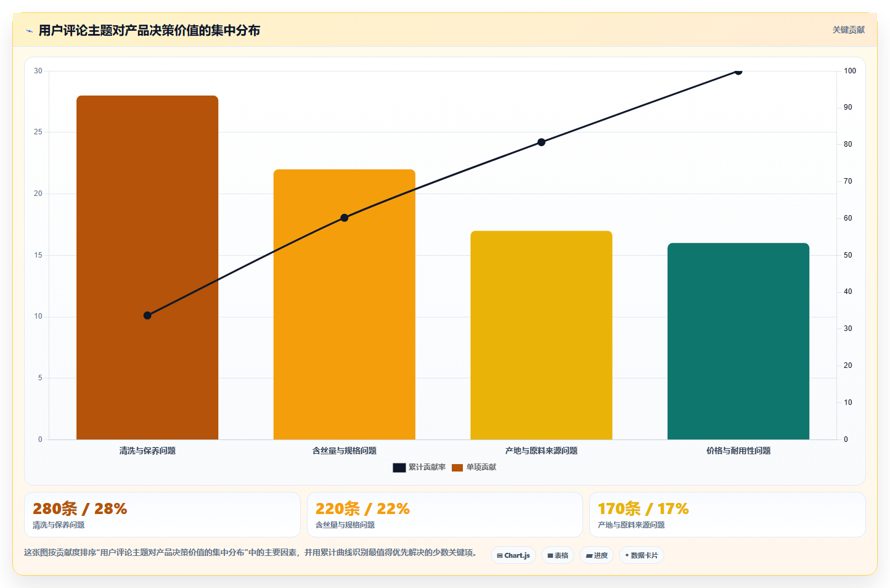Click the left axis value 15
Screen dimensions: 890x588
(38, 255)
